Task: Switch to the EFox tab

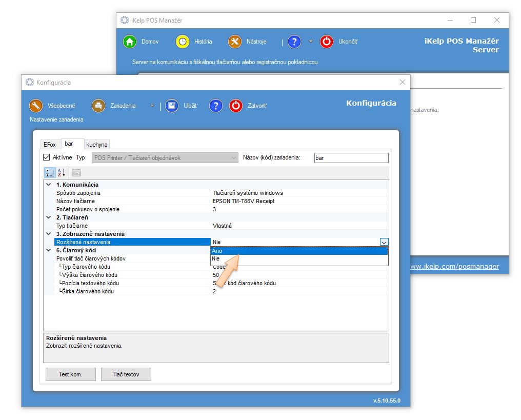Action: tap(50, 145)
